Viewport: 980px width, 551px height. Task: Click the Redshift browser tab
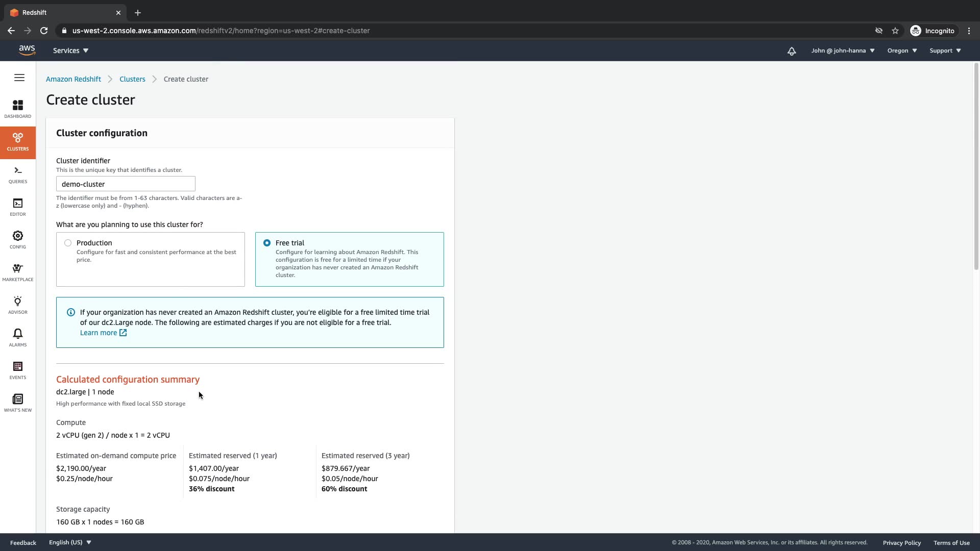(x=61, y=13)
